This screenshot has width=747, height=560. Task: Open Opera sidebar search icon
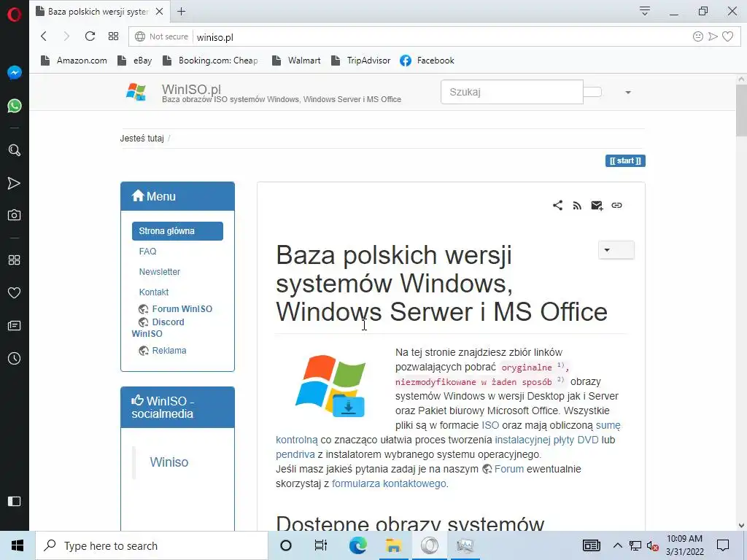tap(15, 150)
